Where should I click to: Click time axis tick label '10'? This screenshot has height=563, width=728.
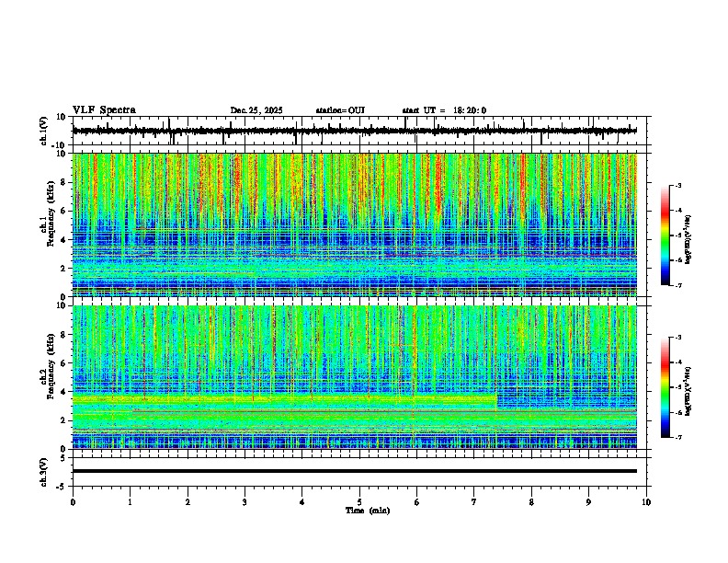(x=646, y=502)
